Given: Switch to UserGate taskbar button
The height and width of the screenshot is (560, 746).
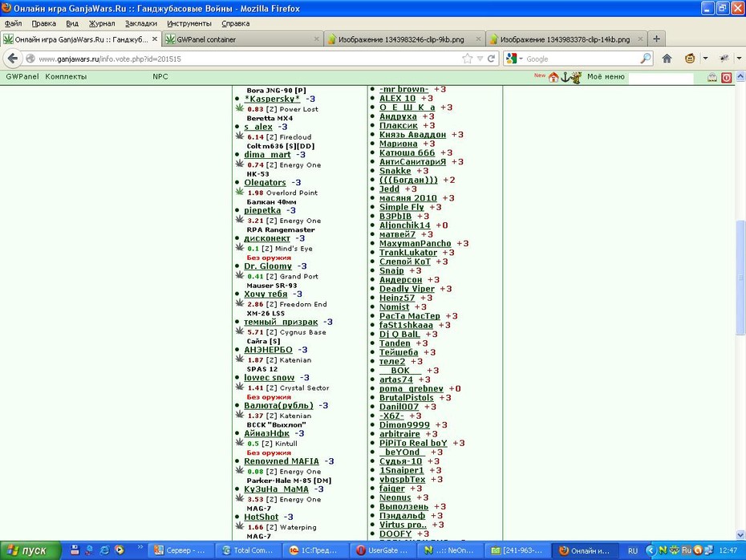Looking at the screenshot, I should point(383,550).
